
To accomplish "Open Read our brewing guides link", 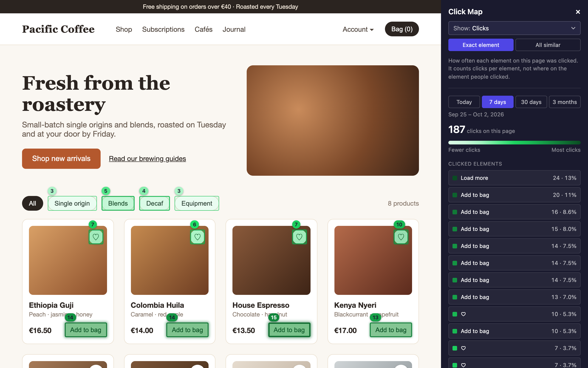I will point(147,159).
